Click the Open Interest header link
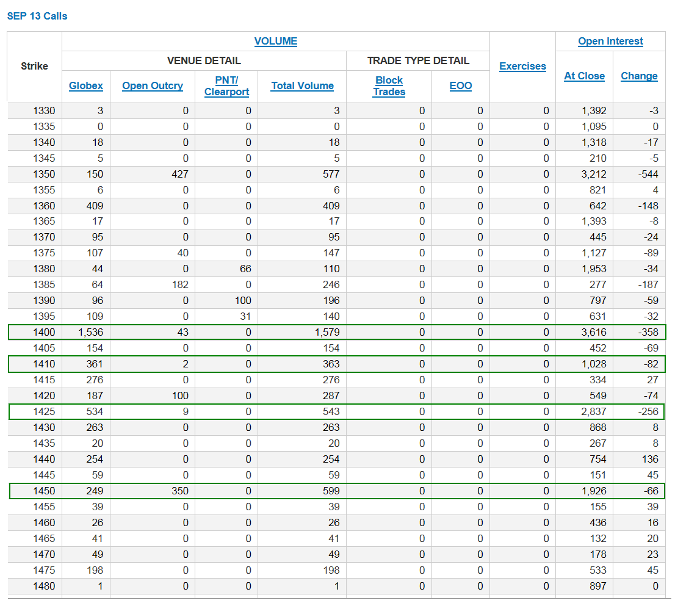The width and height of the screenshot is (700, 603). 610,41
